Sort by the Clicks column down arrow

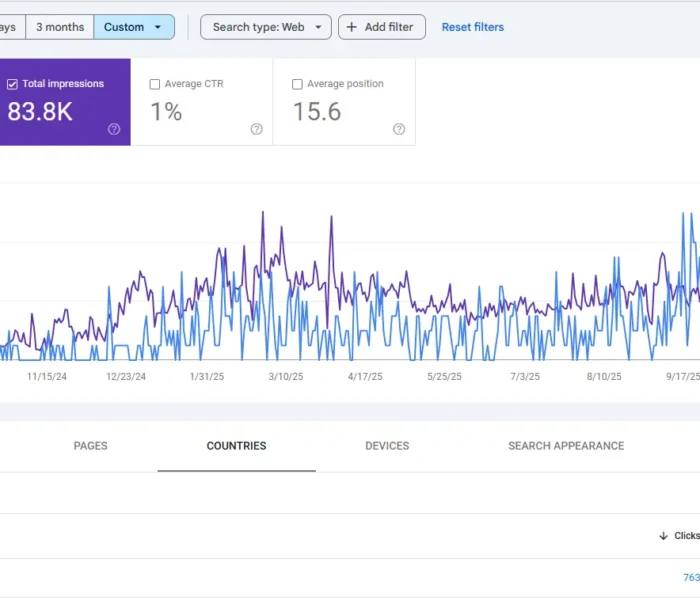[664, 536]
